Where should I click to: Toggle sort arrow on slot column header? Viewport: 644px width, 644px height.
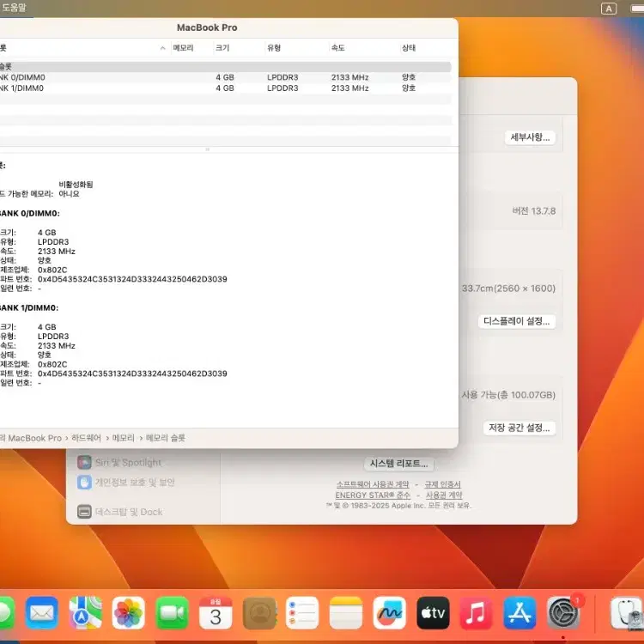click(162, 48)
